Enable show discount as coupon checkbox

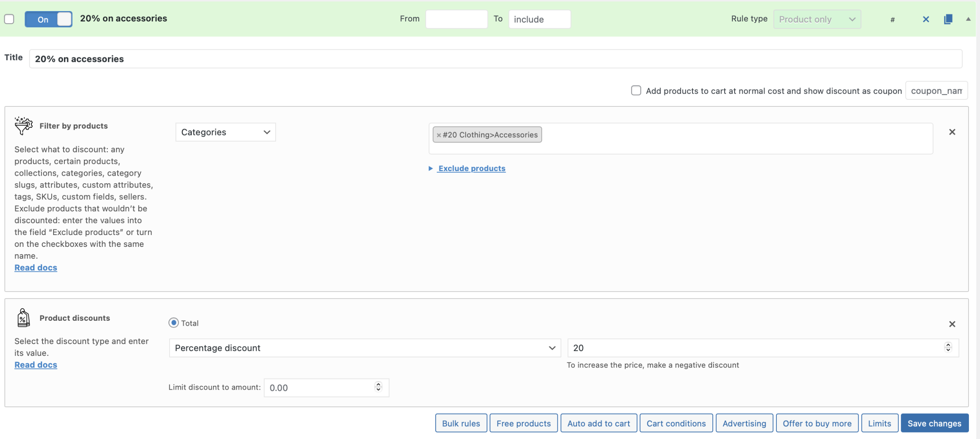point(636,91)
